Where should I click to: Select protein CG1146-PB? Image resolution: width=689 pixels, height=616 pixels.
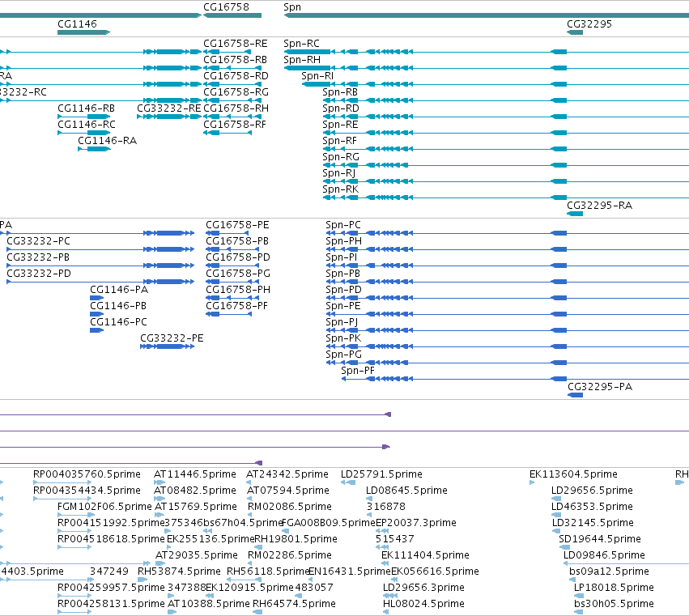pyautogui.click(x=96, y=314)
